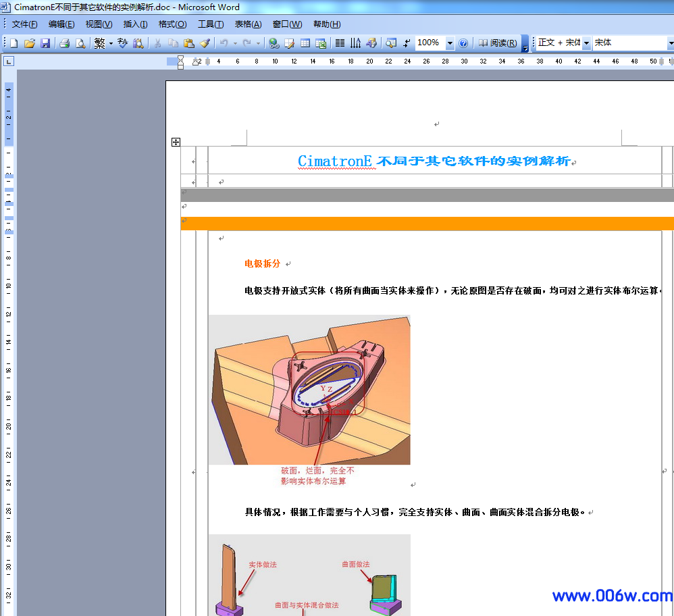The image size is (674, 616).
Task: Click the Undo arrow
Action: click(224, 43)
